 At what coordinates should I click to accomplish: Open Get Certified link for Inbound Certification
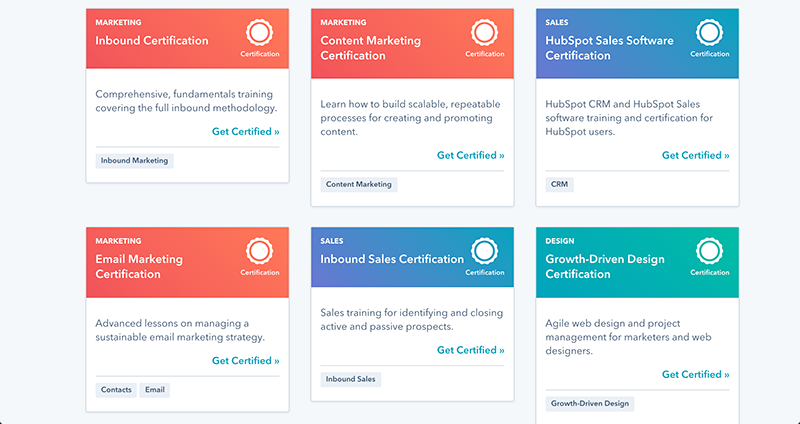click(246, 132)
